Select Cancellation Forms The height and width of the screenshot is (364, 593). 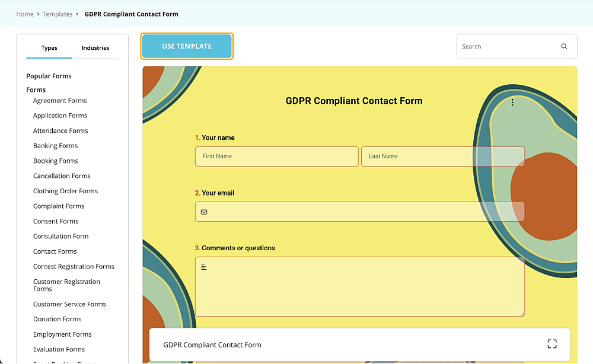pyautogui.click(x=62, y=175)
